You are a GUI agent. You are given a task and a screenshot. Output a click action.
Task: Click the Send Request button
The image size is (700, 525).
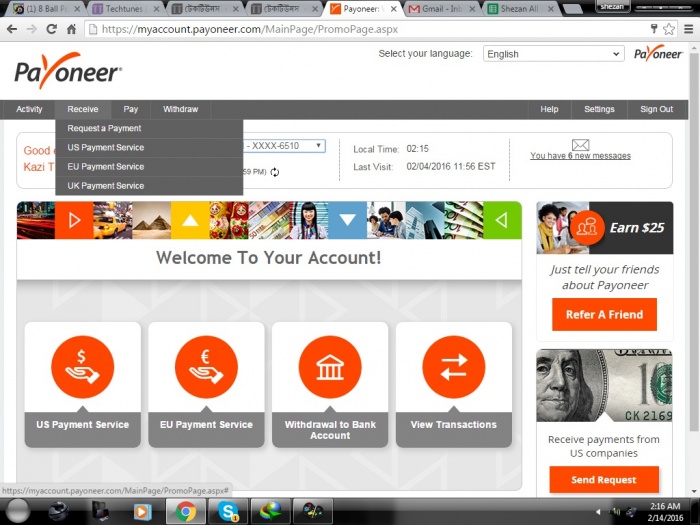point(604,480)
